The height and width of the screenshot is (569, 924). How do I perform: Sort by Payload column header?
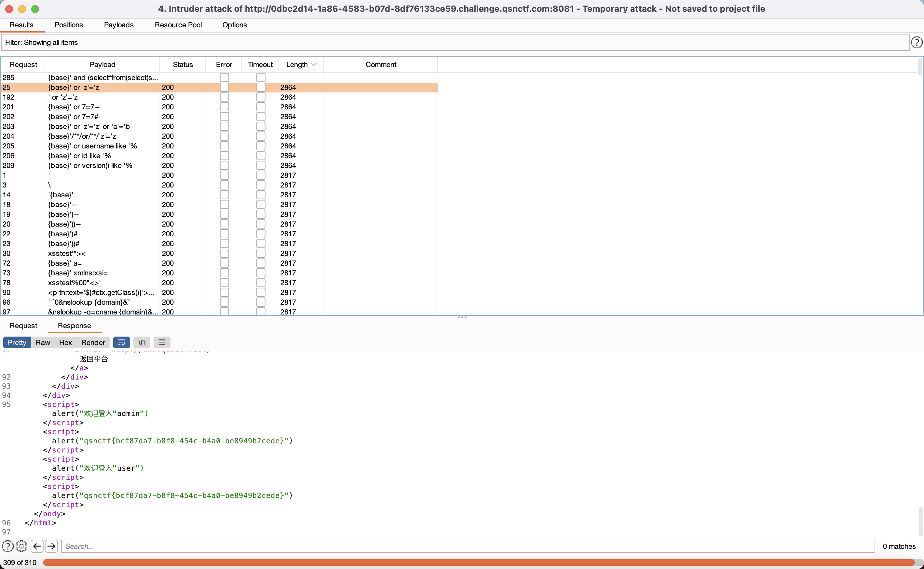point(103,65)
